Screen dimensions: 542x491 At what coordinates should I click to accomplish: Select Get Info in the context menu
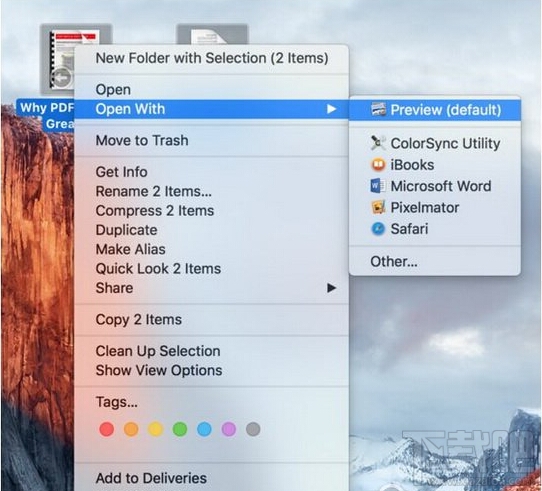coord(212,172)
